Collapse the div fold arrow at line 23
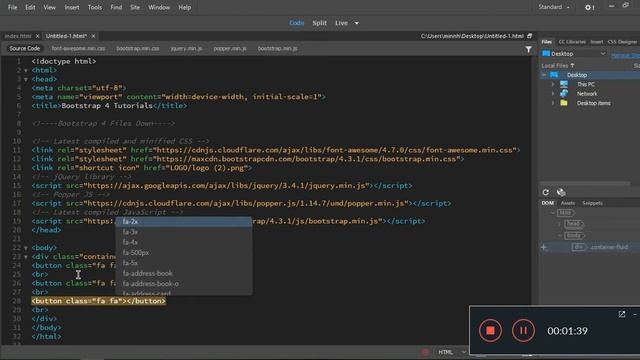Screen dimensions: 640x360 pos(26,257)
